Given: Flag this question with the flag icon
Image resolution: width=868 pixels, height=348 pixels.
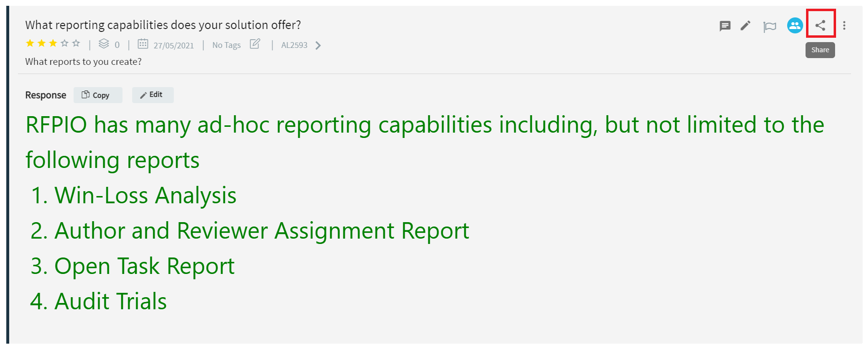Looking at the screenshot, I should point(770,26).
